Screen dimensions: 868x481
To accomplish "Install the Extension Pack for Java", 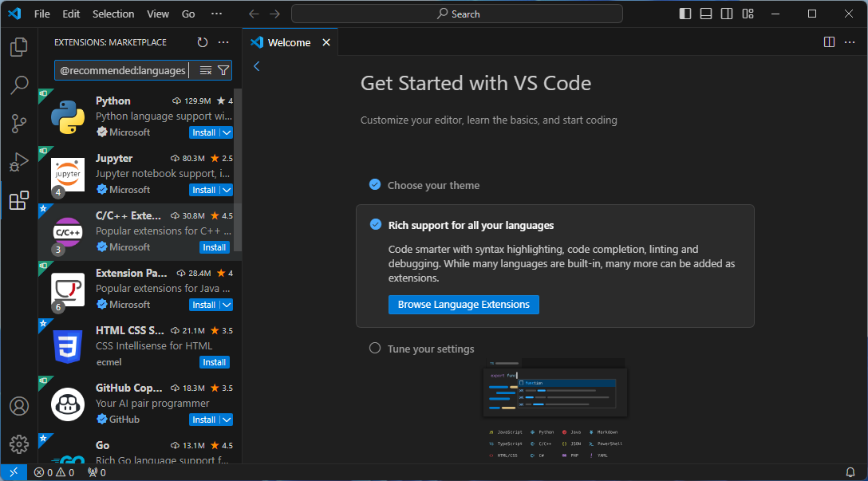I will 203,305.
